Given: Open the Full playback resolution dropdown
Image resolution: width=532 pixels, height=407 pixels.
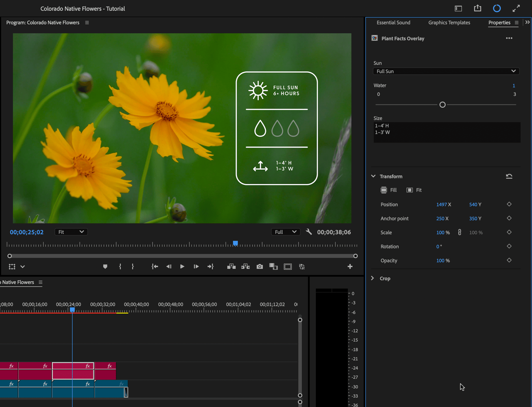Looking at the screenshot, I should (x=285, y=232).
